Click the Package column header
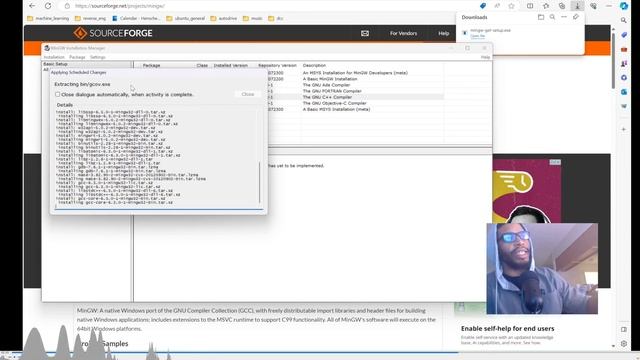The image size is (640, 360). coord(151,65)
